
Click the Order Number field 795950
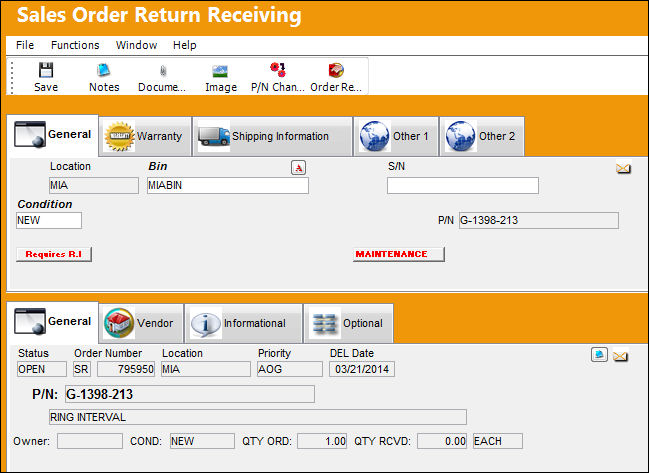click(x=126, y=369)
